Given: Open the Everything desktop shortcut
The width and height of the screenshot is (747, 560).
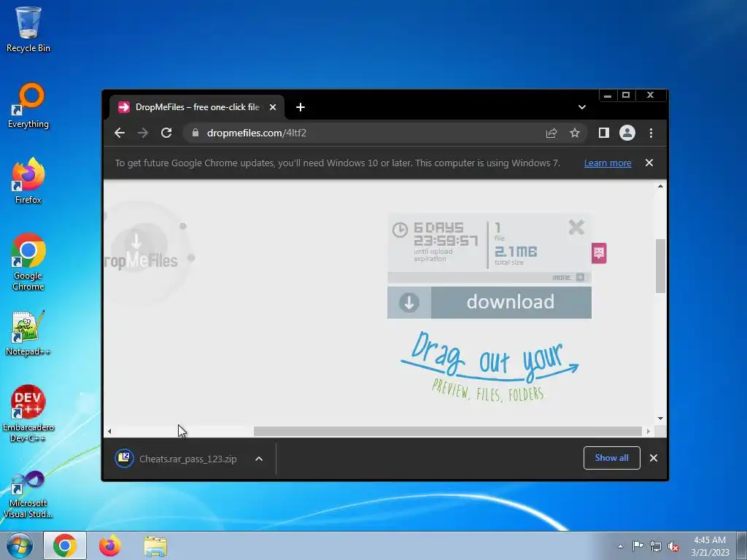Looking at the screenshot, I should 28,106.
